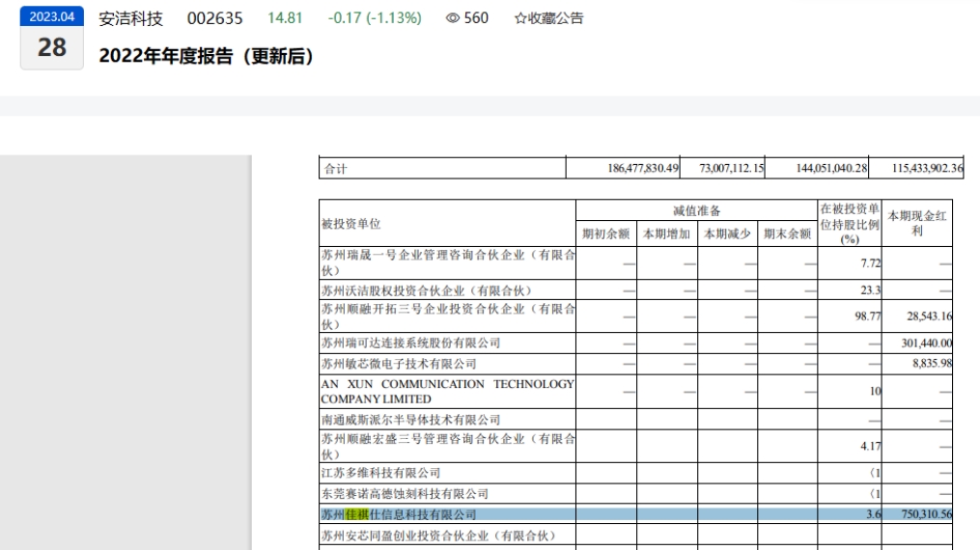Click the 被投资单位 column header
980x550 pixels.
[350, 224]
